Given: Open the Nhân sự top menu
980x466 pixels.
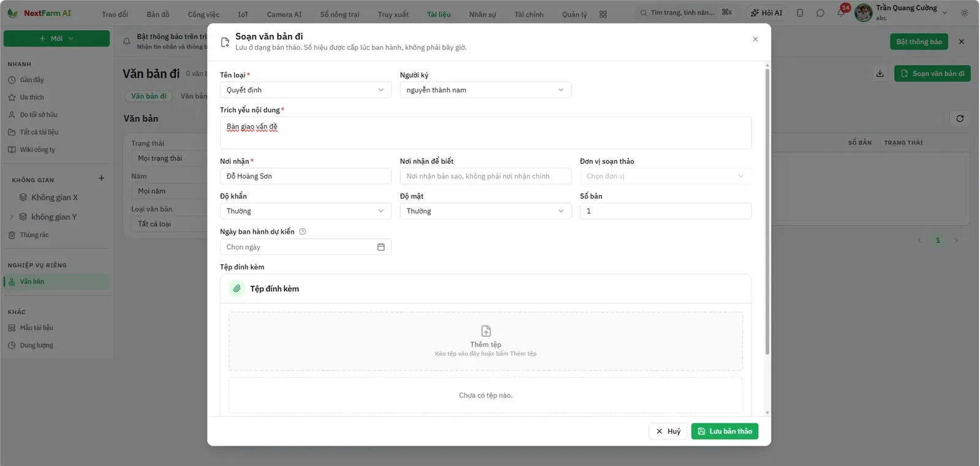Looking at the screenshot, I should [x=483, y=14].
